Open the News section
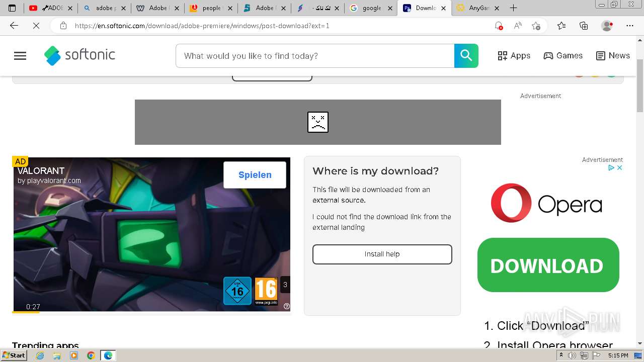Image resolution: width=644 pixels, height=362 pixels. click(613, 56)
